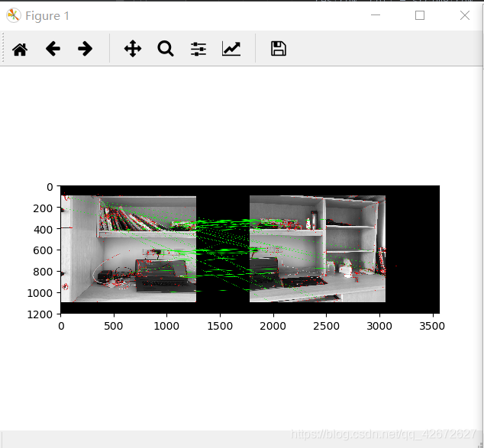Image resolution: width=484 pixels, height=448 pixels.
Task: Minimize the Figure 1 window
Action: 376,15
